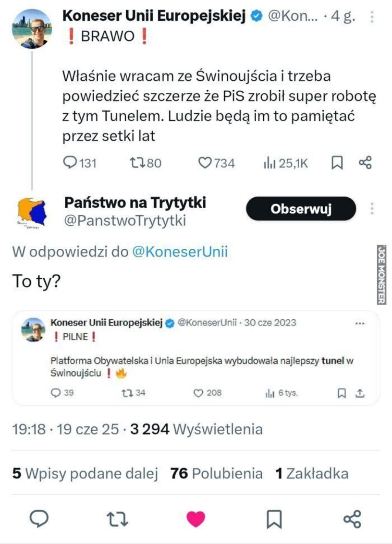The height and width of the screenshot is (544, 392).
Task: Open Koneser Unii Europejskiej profile avatar
Action: pos(32,29)
